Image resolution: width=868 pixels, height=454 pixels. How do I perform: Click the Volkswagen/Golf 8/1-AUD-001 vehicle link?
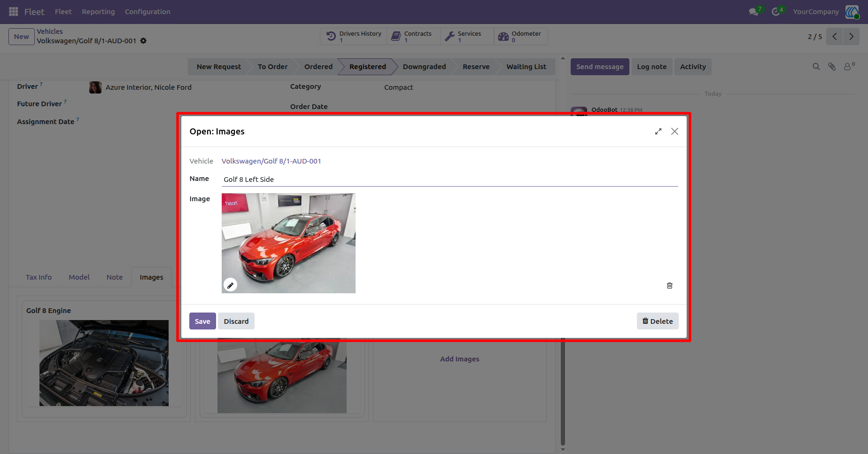point(271,161)
